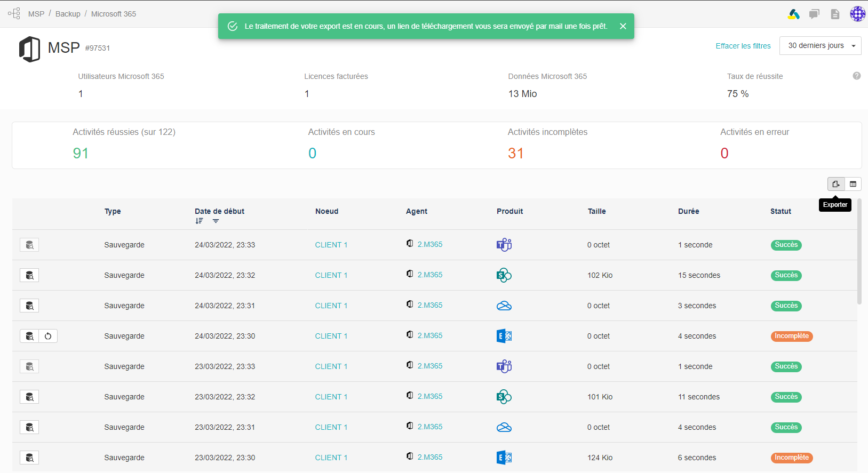Open the node tree icon in breadcrumb
Screen dimensions: 868x473
[x=14, y=13]
